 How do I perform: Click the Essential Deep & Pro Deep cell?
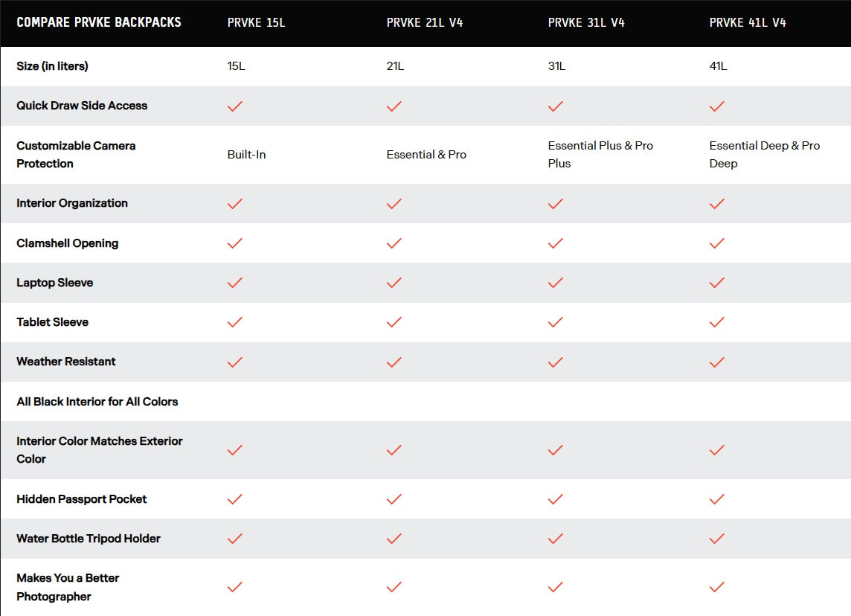point(764,155)
